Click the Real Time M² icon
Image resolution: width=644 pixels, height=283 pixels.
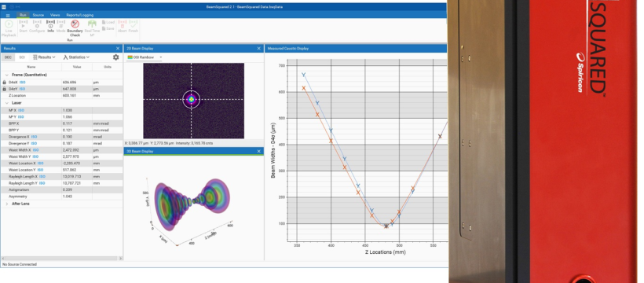tap(92, 24)
